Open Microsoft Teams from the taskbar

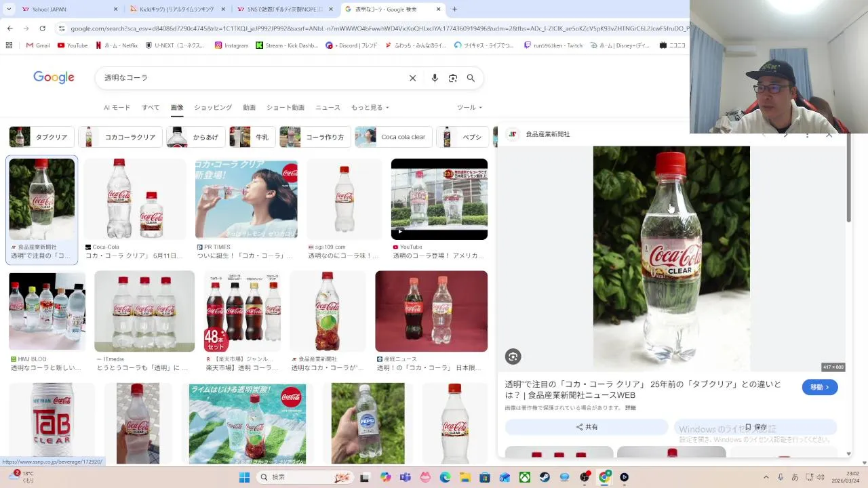coord(406,477)
